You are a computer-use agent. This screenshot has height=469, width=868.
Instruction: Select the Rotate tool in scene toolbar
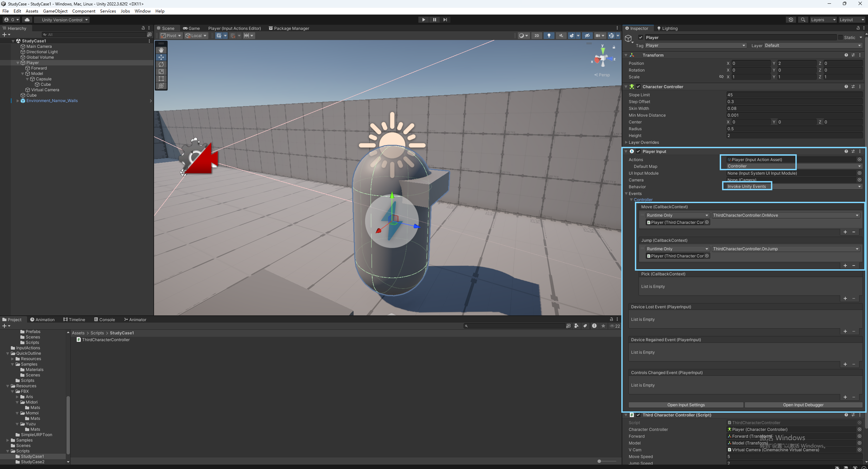coord(161,64)
